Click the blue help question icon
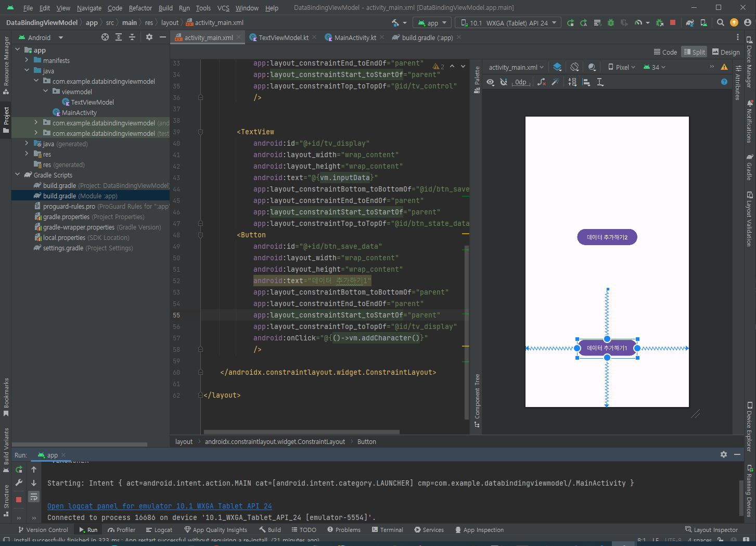The height and width of the screenshot is (546, 756). 724,82
